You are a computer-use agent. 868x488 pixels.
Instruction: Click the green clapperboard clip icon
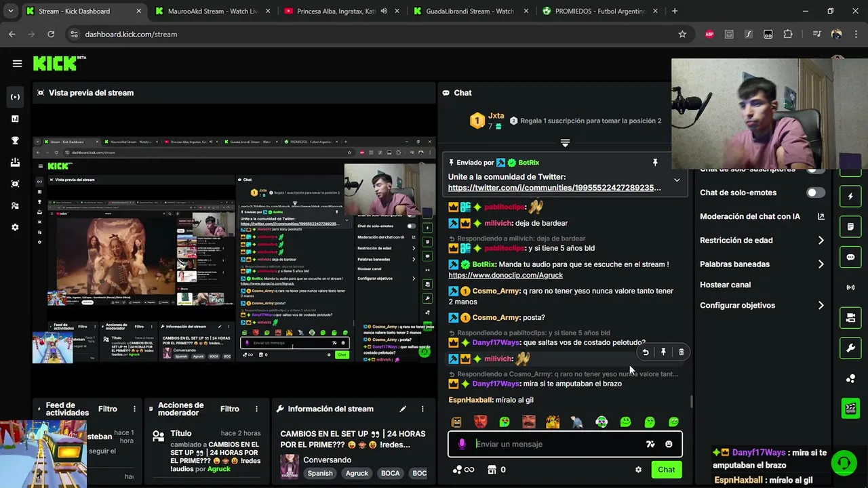pyautogui.click(x=850, y=408)
